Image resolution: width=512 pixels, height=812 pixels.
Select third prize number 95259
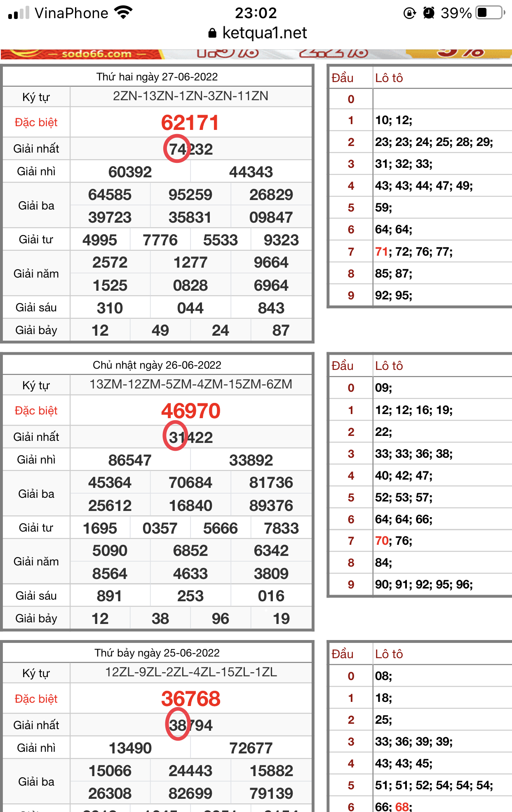[190, 195]
